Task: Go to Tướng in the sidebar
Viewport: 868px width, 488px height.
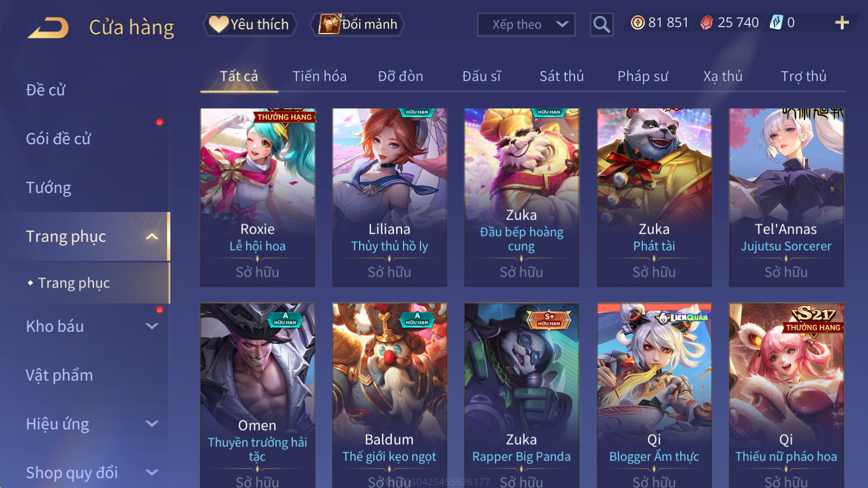Action: tap(48, 188)
